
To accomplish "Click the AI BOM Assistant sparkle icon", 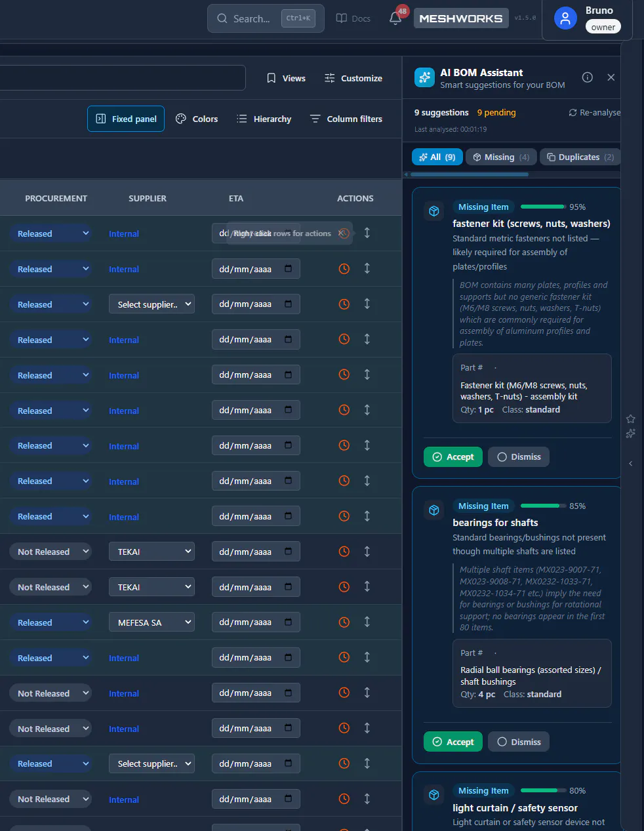I will tap(425, 77).
